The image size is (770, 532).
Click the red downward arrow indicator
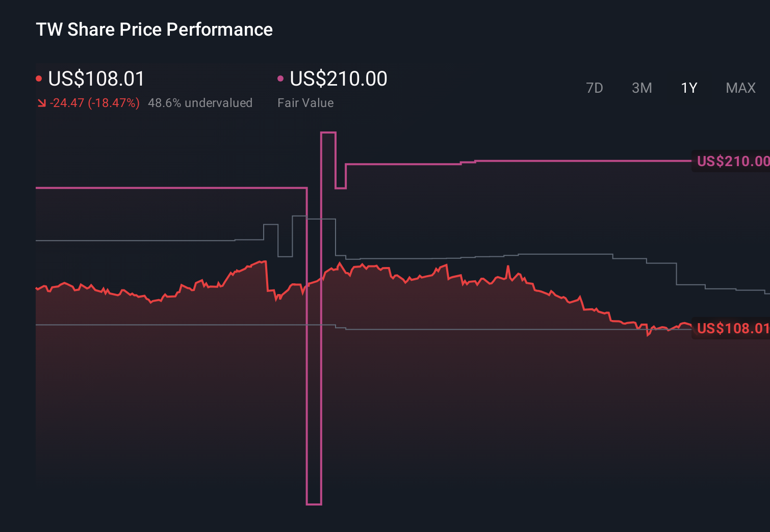pos(42,102)
